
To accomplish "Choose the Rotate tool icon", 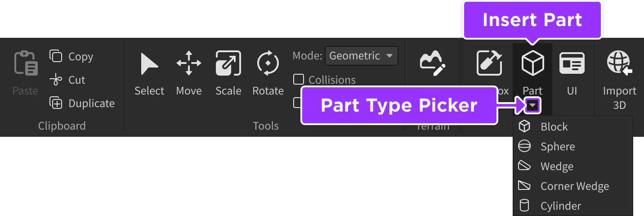I will 268,63.
